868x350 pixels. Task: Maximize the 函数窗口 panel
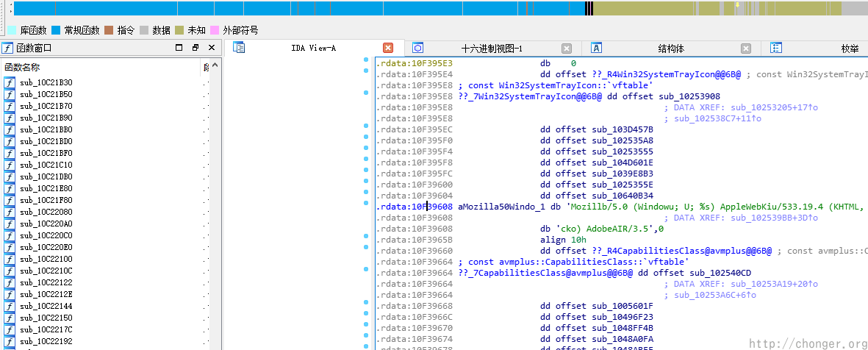tap(179, 48)
